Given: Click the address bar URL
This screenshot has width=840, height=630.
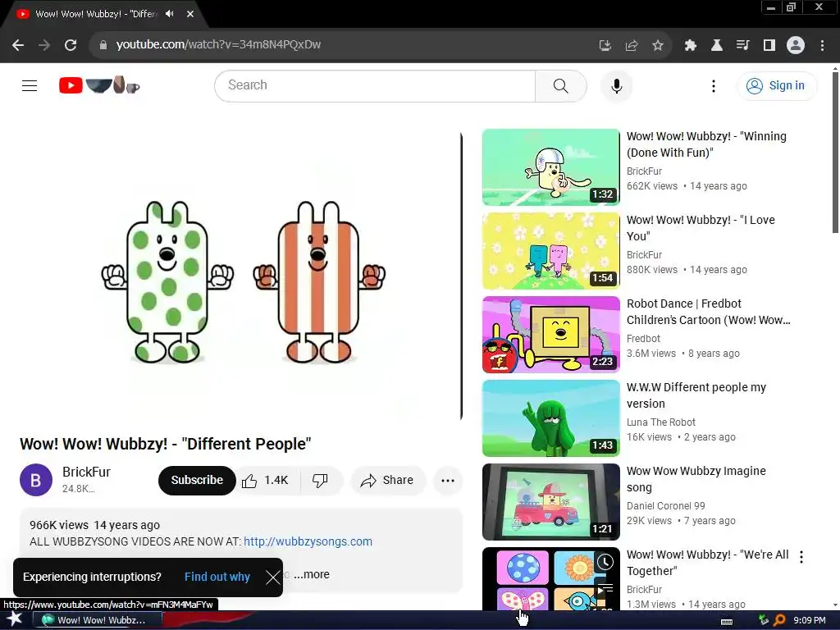Looking at the screenshot, I should click(218, 45).
